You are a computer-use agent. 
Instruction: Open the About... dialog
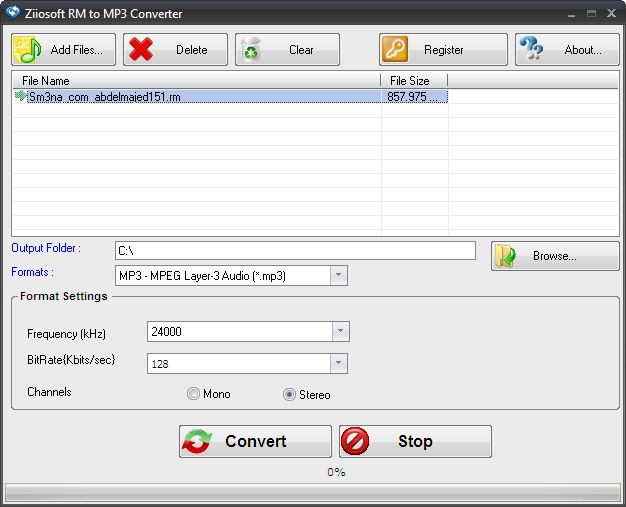click(567, 50)
